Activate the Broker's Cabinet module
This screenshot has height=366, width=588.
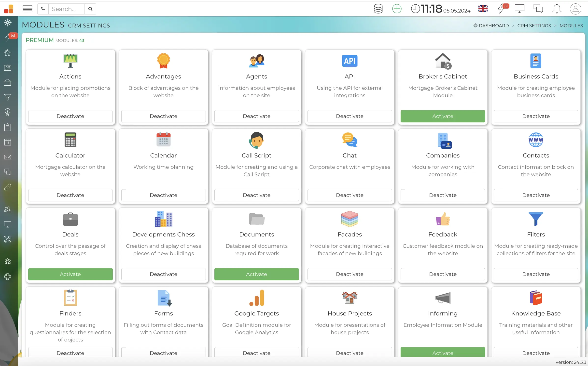pos(443,116)
